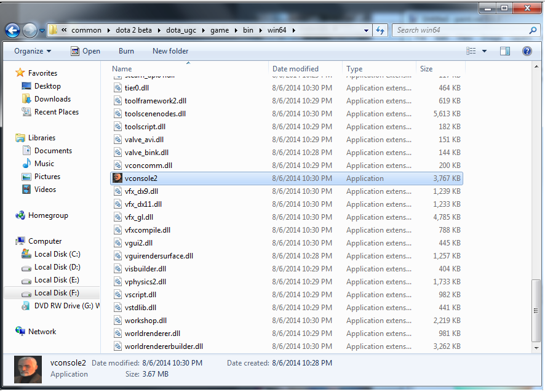Click the change view icon

coord(471,51)
